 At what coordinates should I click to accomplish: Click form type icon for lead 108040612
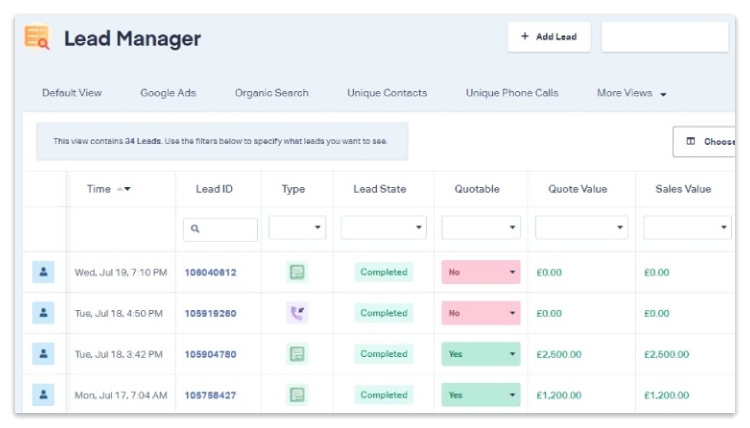coord(296,272)
